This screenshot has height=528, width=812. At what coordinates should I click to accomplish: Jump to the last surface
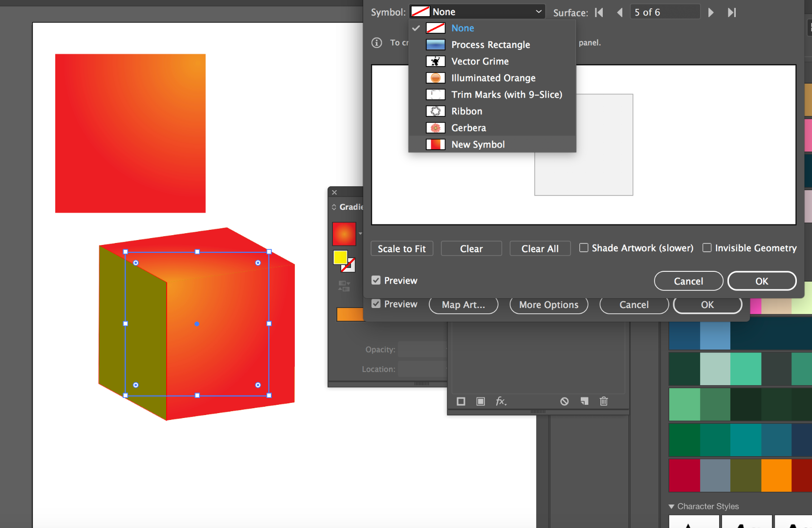[732, 12]
